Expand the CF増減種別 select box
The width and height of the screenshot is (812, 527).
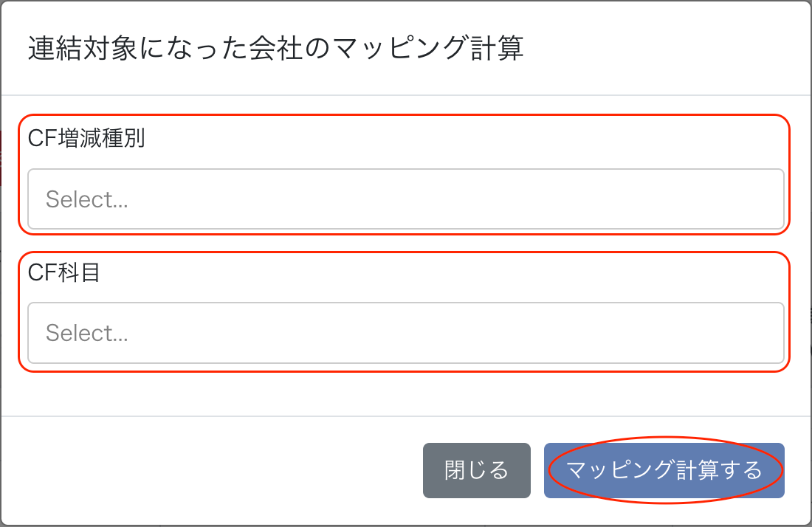(x=405, y=199)
